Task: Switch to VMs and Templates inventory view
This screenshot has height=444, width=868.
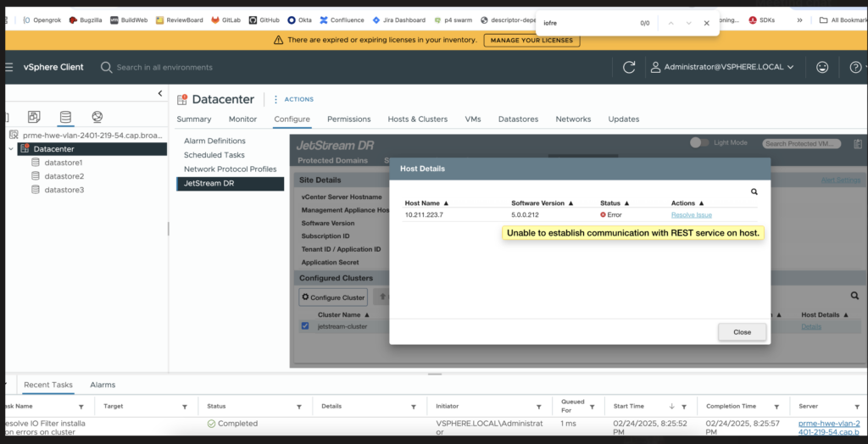Action: (x=34, y=117)
